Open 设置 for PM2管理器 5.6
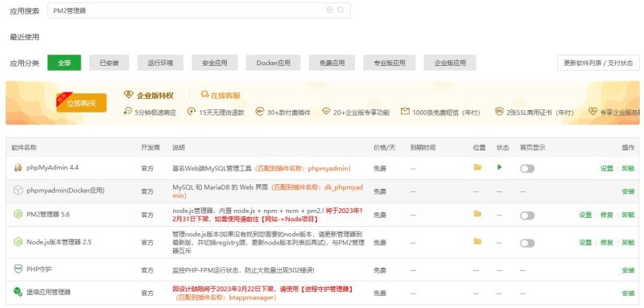This screenshot has height=308, width=644. [x=585, y=215]
